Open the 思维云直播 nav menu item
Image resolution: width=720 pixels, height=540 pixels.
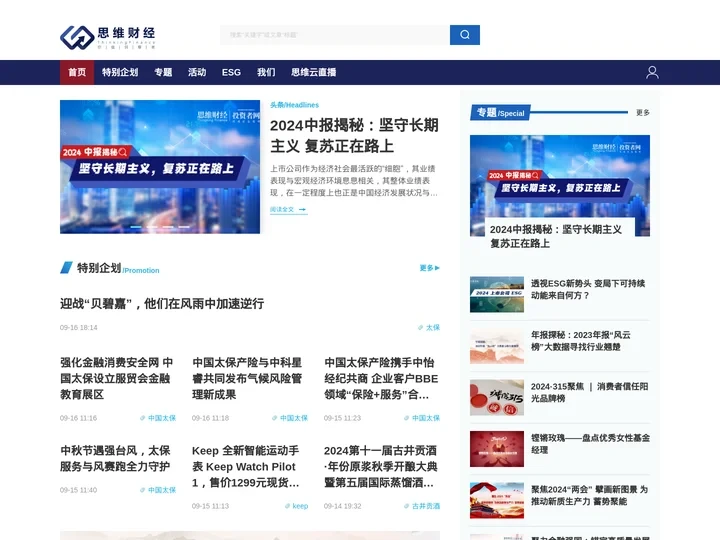314,73
